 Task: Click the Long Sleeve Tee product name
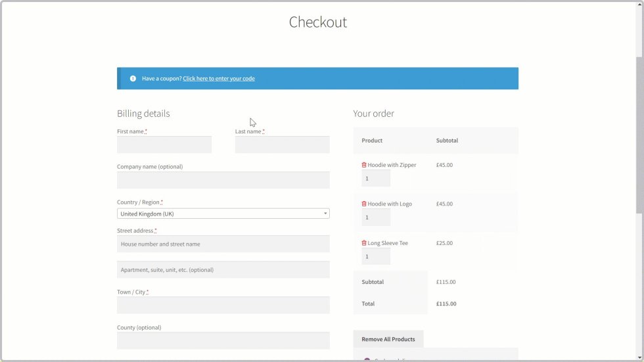coord(388,243)
